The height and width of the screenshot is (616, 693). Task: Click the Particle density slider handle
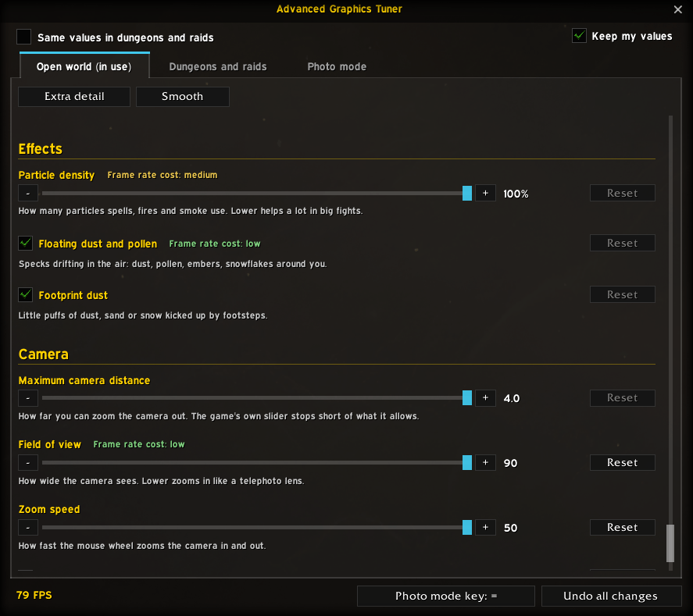coord(467,194)
